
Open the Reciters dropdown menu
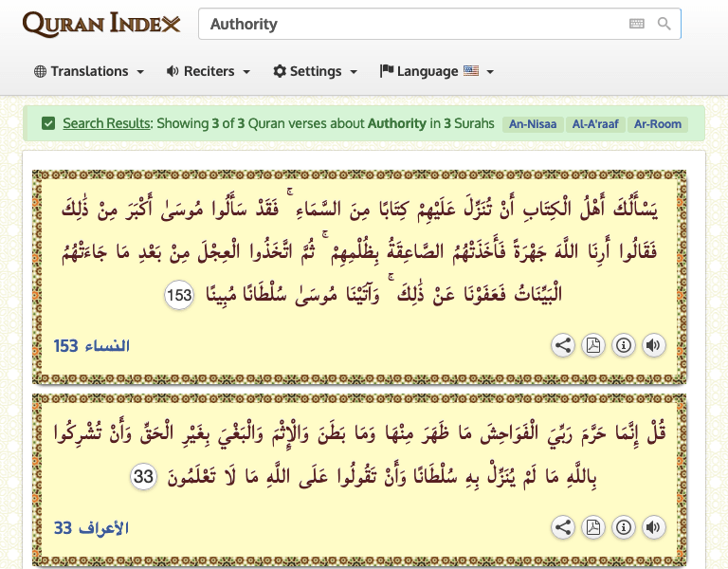click(209, 71)
